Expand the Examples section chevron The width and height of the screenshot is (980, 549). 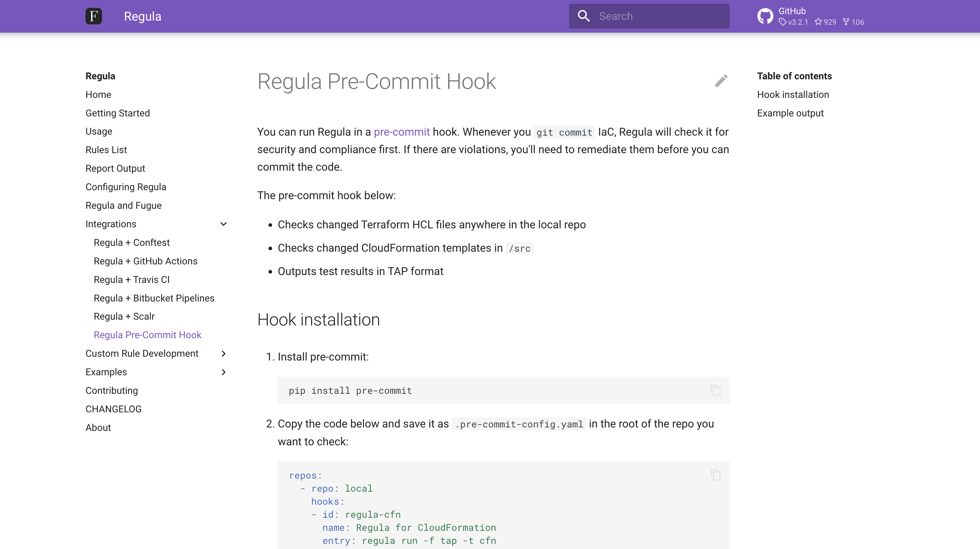[x=224, y=372]
